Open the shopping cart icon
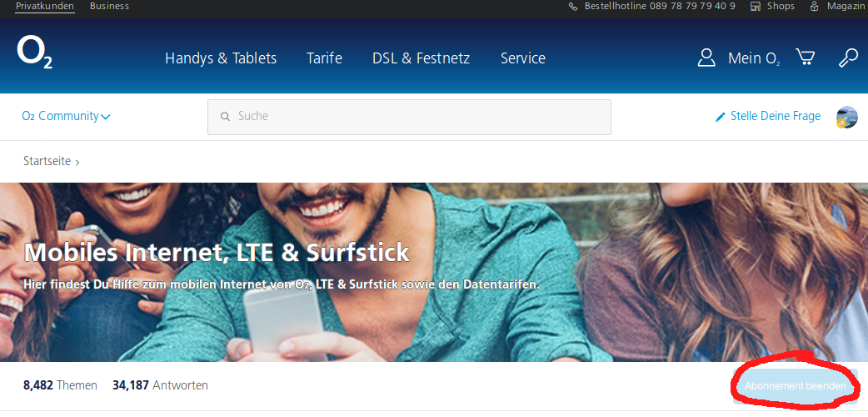The image size is (868, 417). click(x=805, y=57)
